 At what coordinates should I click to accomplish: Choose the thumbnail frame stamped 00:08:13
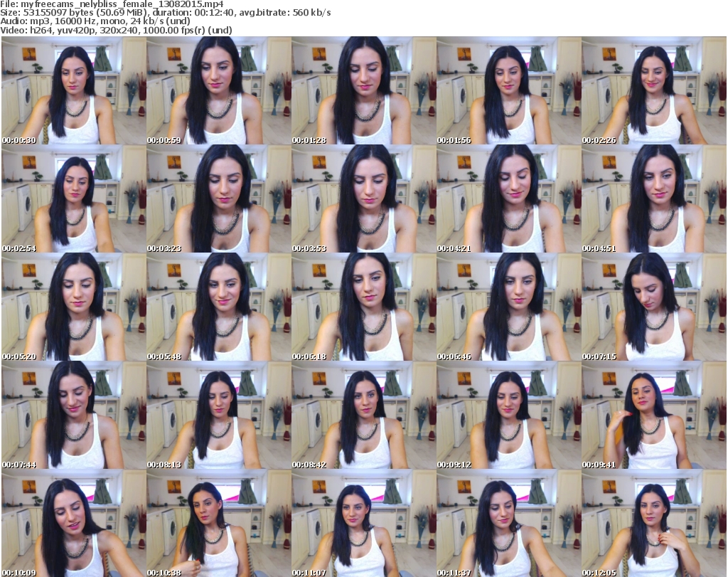[x=219, y=415]
